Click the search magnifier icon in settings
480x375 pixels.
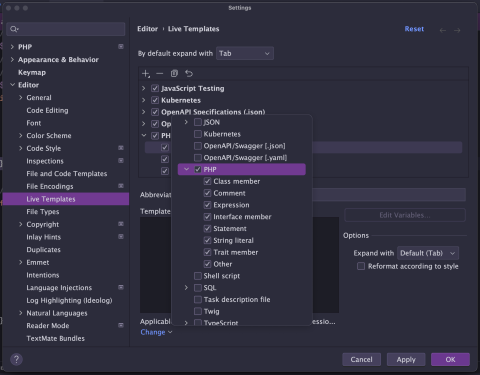click(14, 29)
